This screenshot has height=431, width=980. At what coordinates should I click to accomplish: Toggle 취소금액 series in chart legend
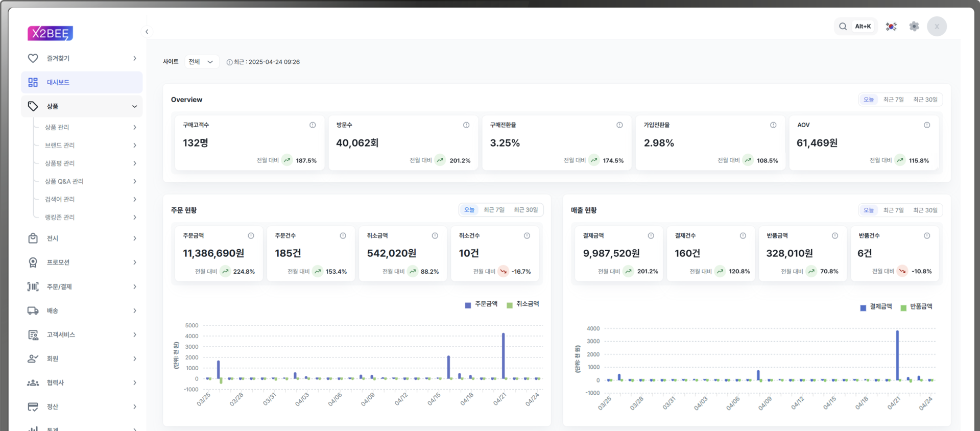pos(522,304)
